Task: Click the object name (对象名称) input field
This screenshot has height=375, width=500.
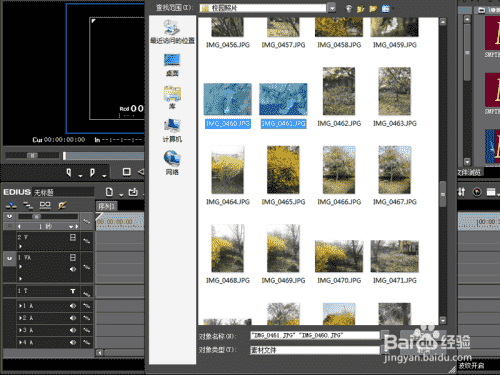Action: [x=315, y=335]
